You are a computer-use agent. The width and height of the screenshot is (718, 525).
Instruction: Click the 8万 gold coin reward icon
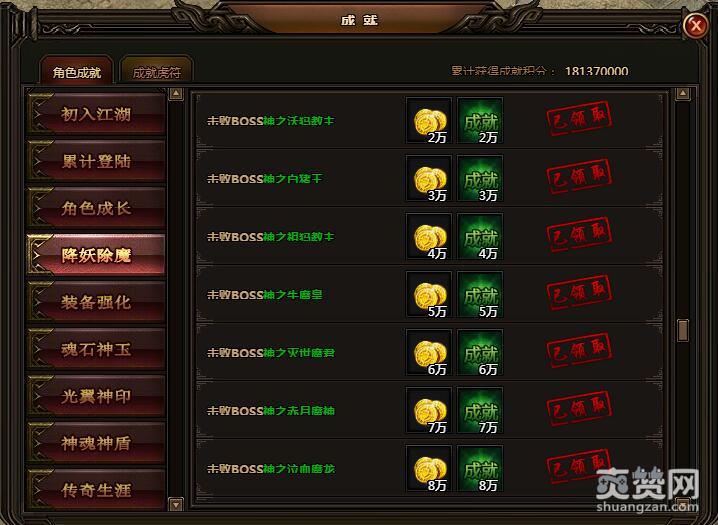pyautogui.click(x=429, y=468)
